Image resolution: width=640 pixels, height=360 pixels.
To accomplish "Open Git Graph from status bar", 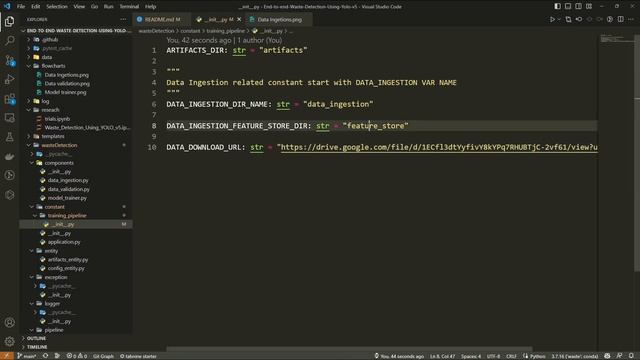I will click(x=103, y=356).
